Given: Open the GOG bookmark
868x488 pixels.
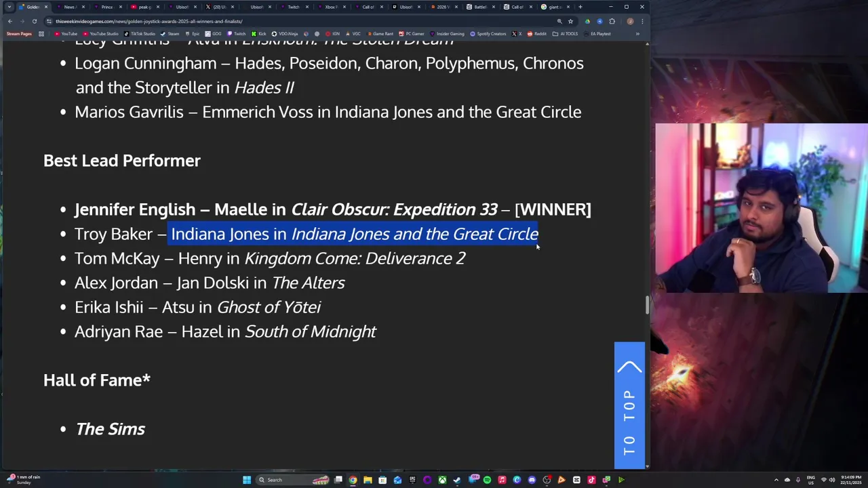Looking at the screenshot, I should coord(214,34).
